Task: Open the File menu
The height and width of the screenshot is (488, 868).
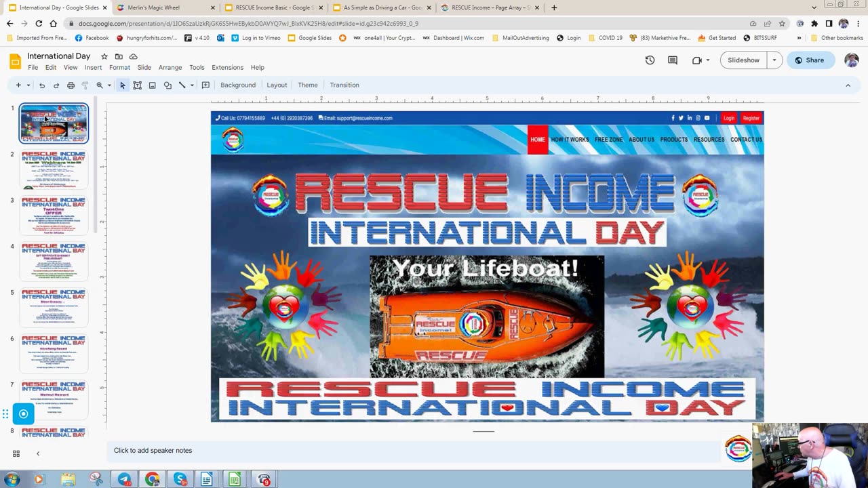Action: pyautogui.click(x=33, y=68)
